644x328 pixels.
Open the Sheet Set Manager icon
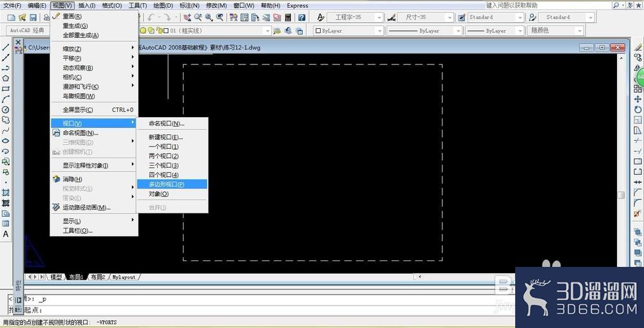tap(266, 17)
